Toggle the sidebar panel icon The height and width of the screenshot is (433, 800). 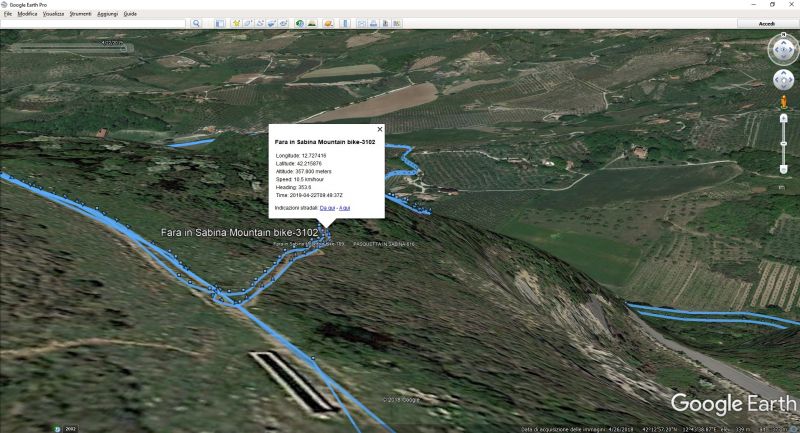tap(220, 23)
